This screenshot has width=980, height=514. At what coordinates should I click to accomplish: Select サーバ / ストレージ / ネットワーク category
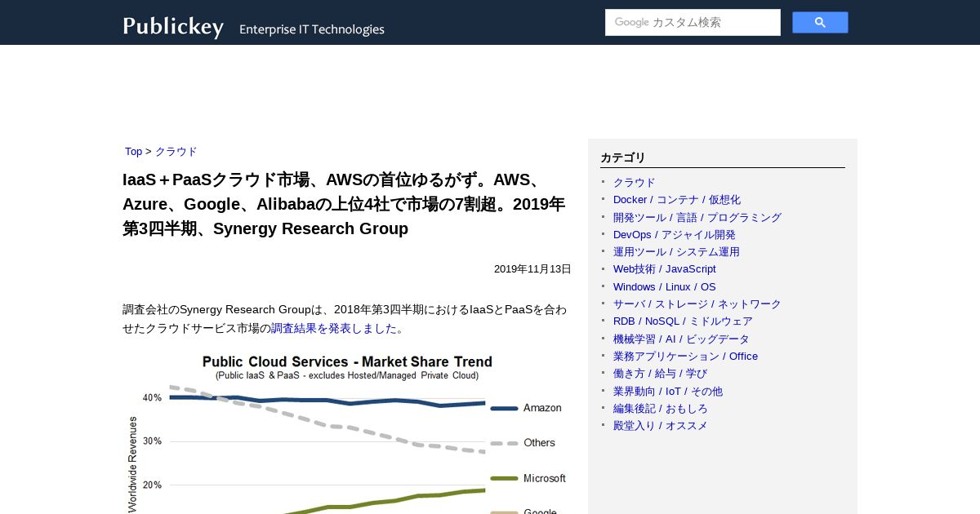tap(697, 304)
